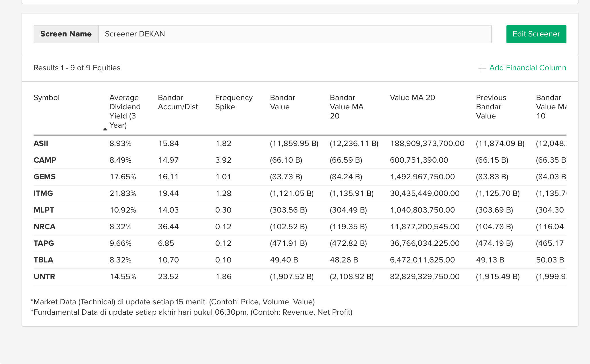The width and height of the screenshot is (590, 364).
Task: Click Results 1 - 9 of 9 Equities text
Action: 77,68
